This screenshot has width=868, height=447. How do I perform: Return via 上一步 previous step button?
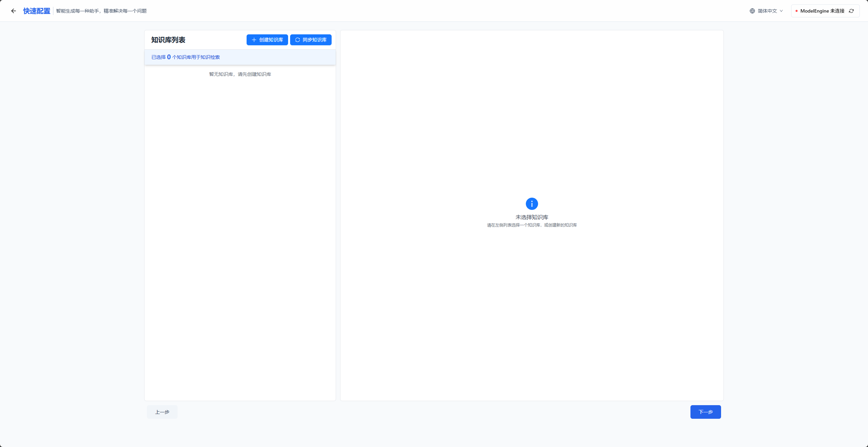coord(162,412)
